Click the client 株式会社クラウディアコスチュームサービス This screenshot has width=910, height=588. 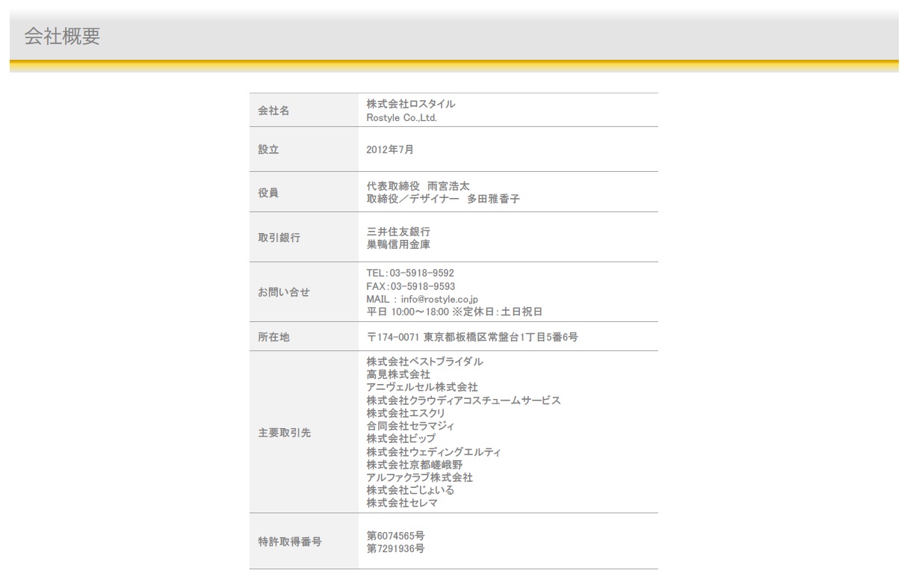[x=463, y=400]
